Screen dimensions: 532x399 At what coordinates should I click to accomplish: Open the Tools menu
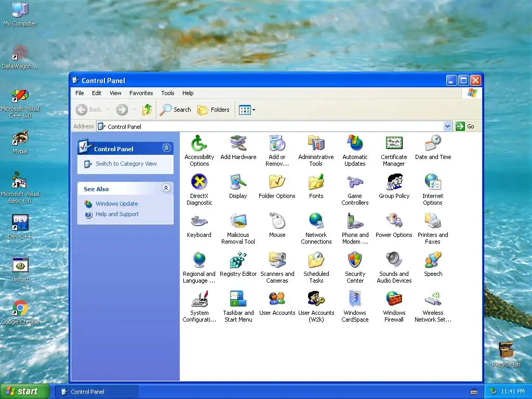[168, 93]
